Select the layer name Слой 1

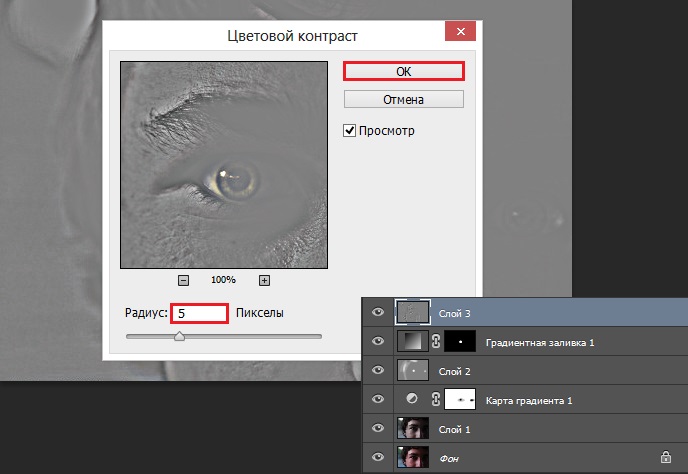[x=454, y=429]
